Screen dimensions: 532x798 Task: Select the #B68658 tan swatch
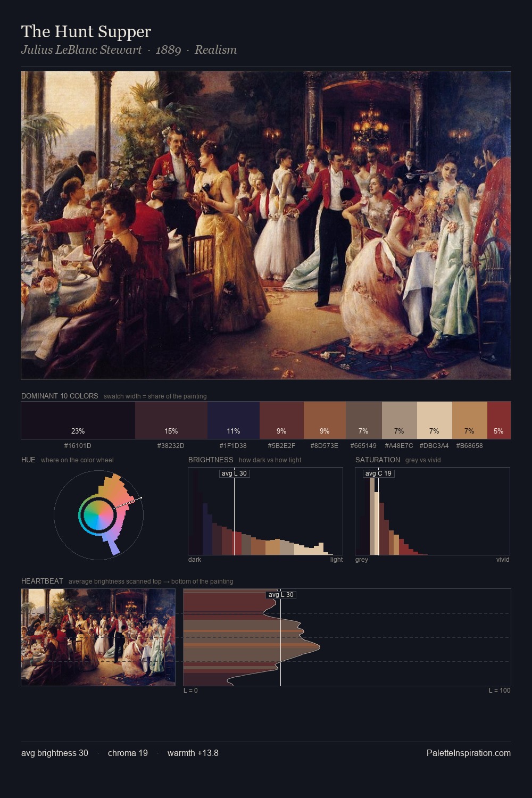(470, 420)
